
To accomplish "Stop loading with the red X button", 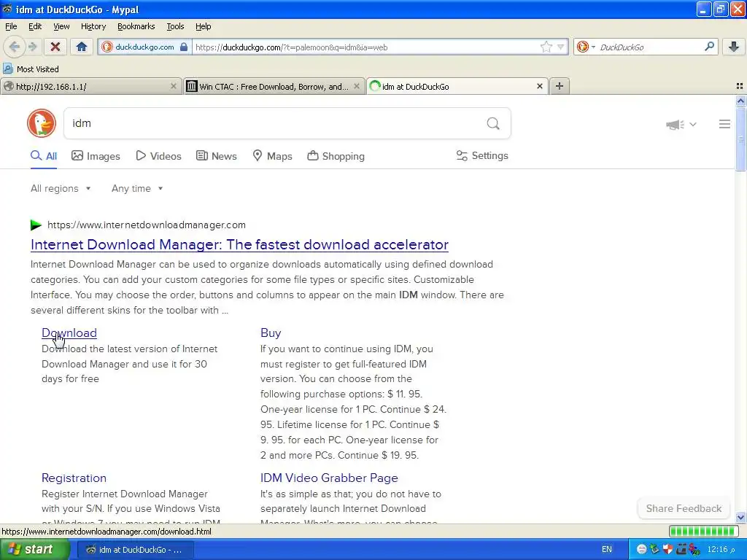I will 55,47.
